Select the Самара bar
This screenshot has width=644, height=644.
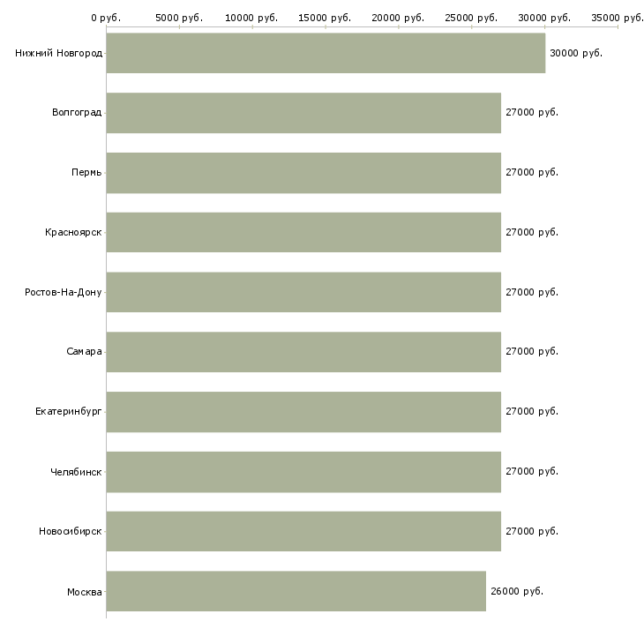click(x=303, y=352)
